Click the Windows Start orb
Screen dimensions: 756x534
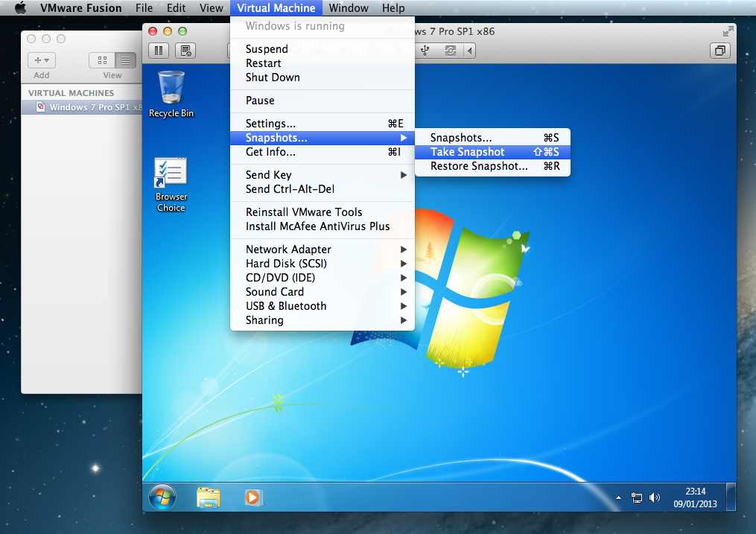[162, 496]
